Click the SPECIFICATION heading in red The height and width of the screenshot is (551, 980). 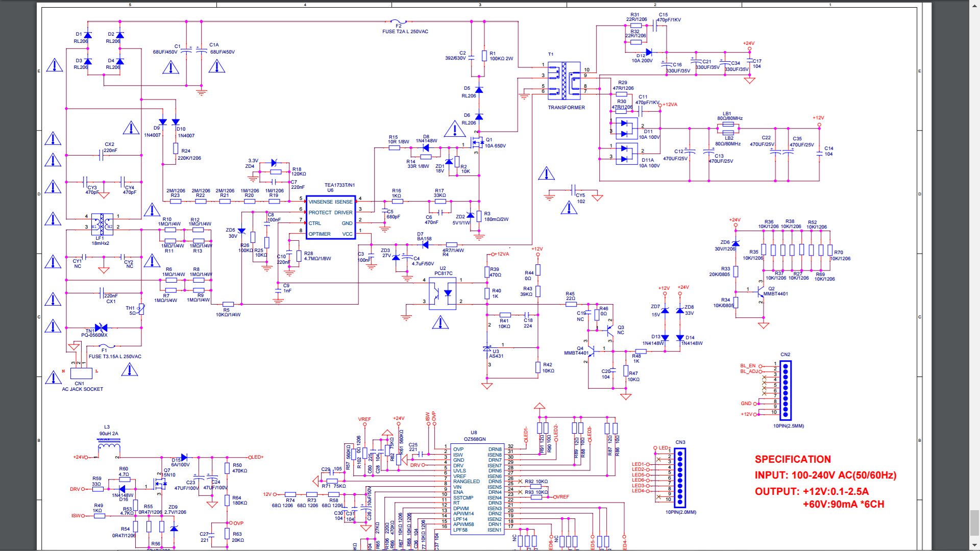[793, 459]
